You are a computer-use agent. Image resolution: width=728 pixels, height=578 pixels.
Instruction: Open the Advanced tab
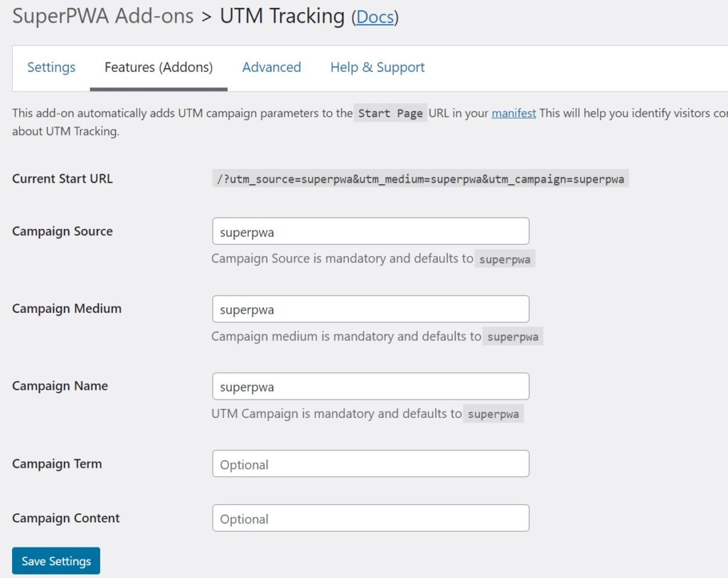click(x=272, y=68)
